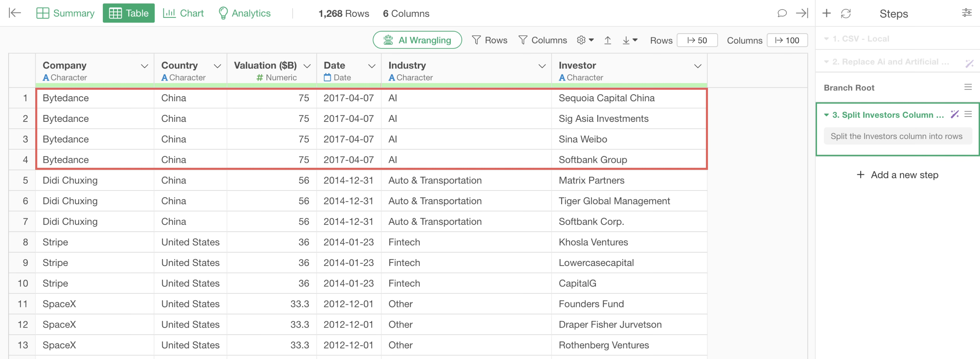Click the 6 Columns count
This screenshot has height=359, width=980.
pos(406,13)
